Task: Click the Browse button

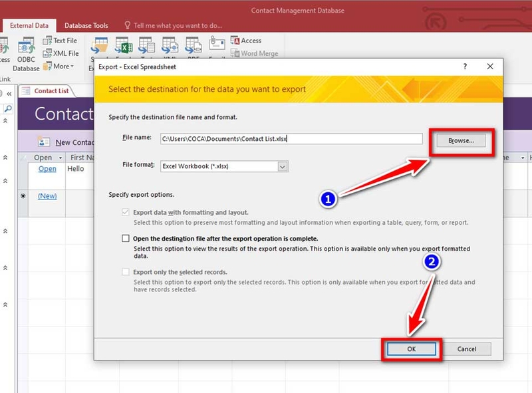Action: pyautogui.click(x=462, y=140)
